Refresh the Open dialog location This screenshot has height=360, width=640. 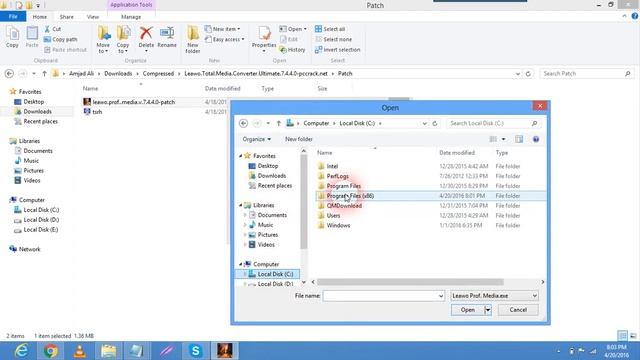tap(435, 123)
